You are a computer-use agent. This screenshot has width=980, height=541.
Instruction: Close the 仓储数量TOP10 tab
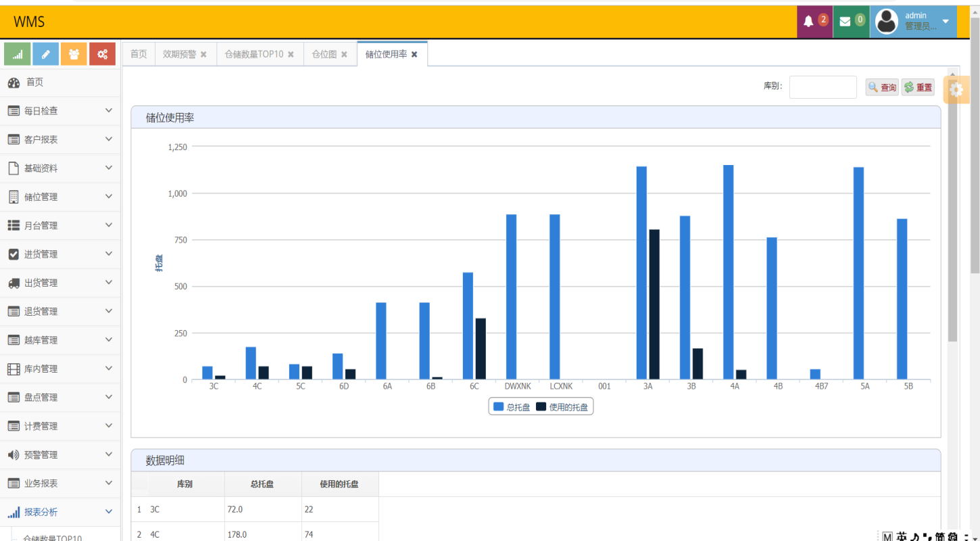[291, 54]
